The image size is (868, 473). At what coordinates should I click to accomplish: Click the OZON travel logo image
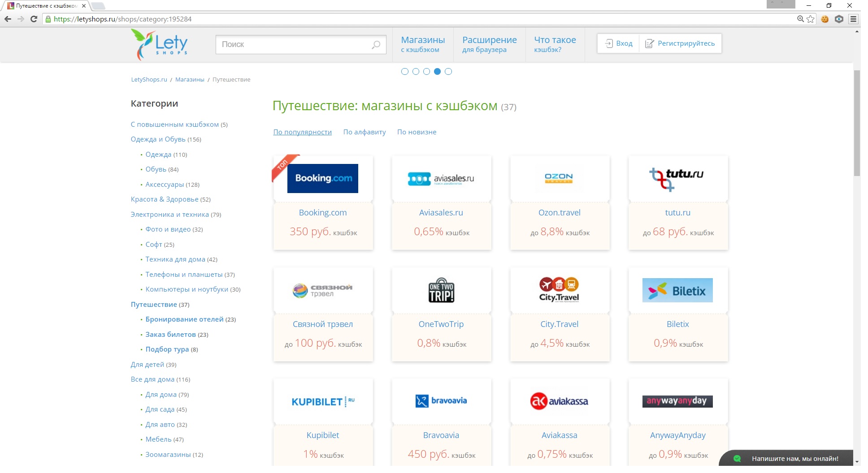coord(559,178)
